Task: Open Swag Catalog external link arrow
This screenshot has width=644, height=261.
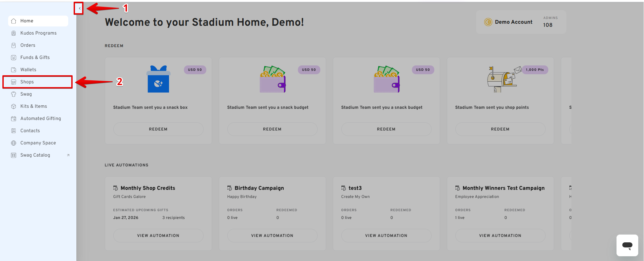Action: pos(68,155)
